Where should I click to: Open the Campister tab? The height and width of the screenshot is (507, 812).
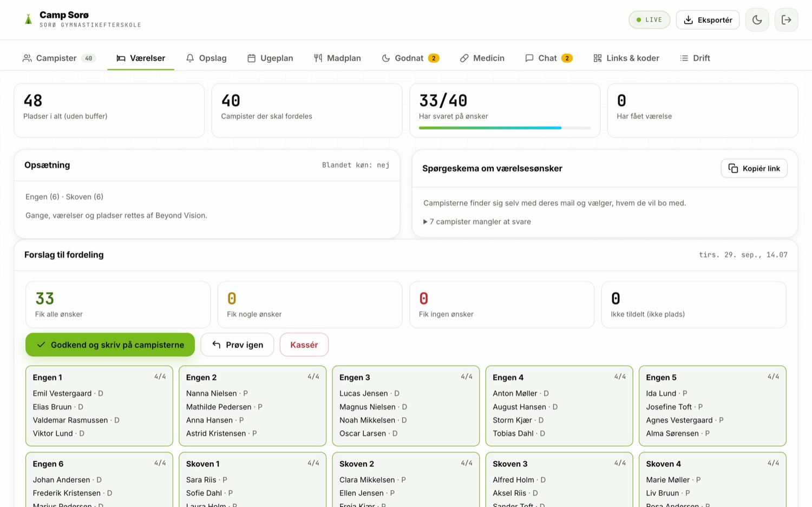pos(59,58)
